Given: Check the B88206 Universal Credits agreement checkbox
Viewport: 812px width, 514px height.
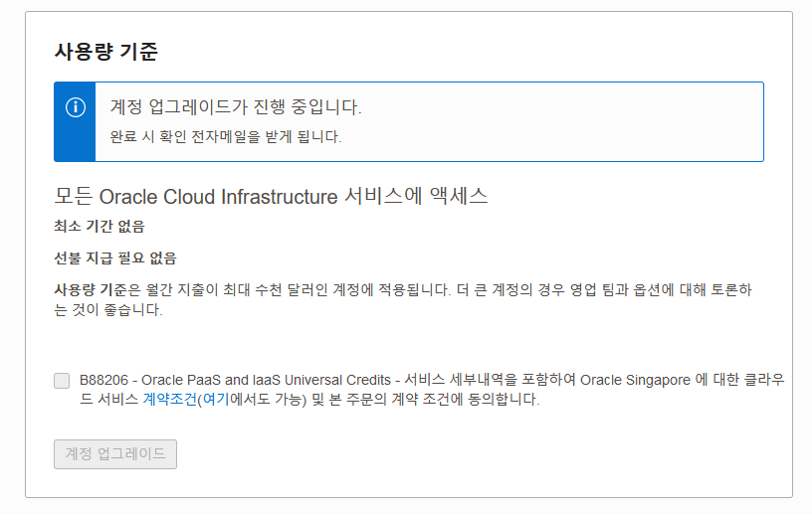Looking at the screenshot, I should pos(62,381).
